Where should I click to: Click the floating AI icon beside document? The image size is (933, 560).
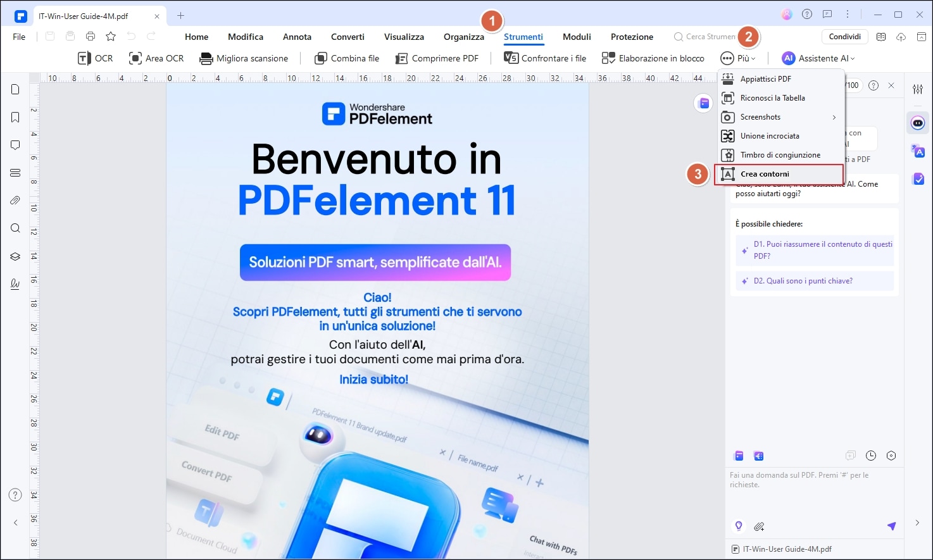tap(703, 103)
